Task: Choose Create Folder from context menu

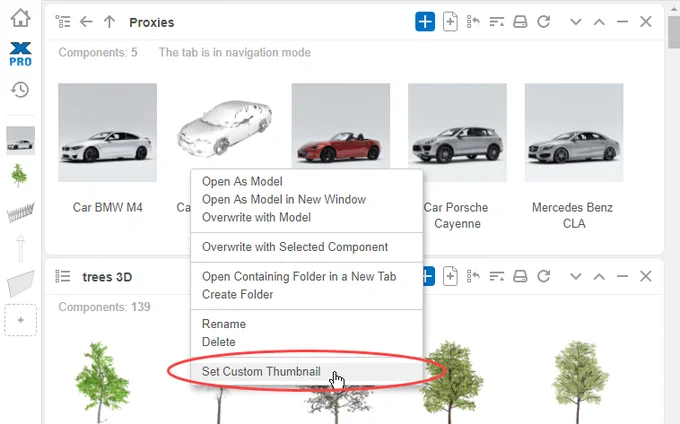Action: pyautogui.click(x=307, y=294)
